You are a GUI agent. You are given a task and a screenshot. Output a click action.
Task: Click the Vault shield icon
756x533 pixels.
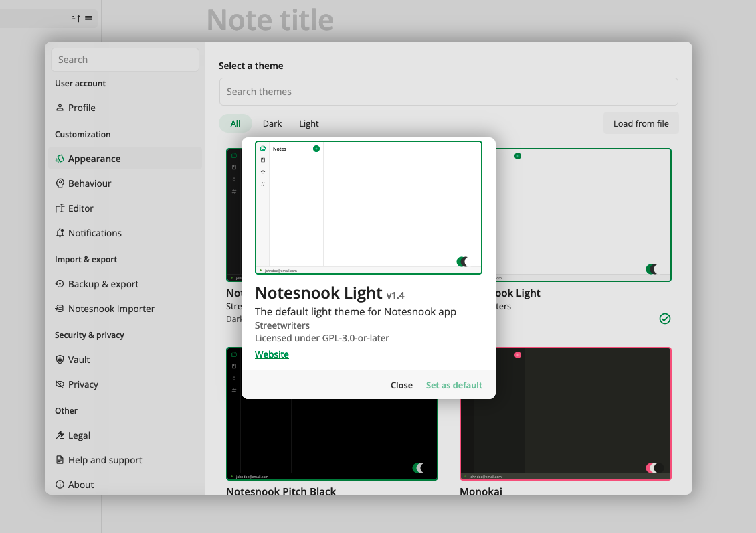(x=60, y=360)
